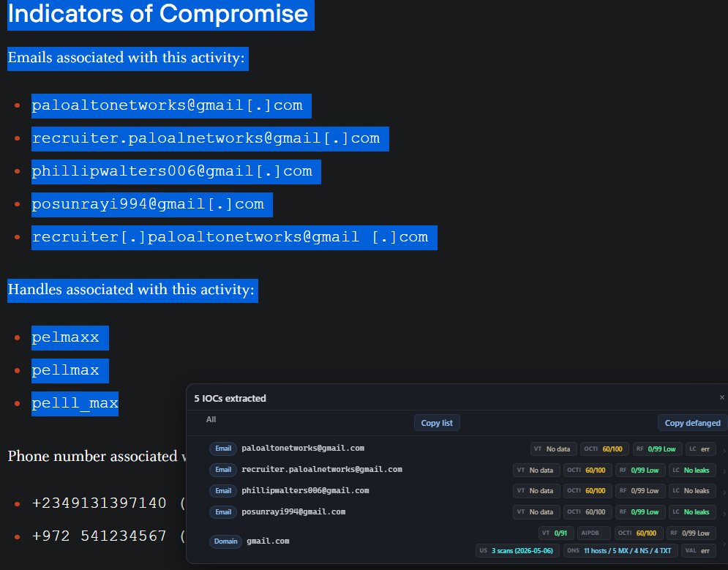Screen dimensions: 728x570
Task: Click 'Phone number associated' paragraph text
Action: point(97,457)
